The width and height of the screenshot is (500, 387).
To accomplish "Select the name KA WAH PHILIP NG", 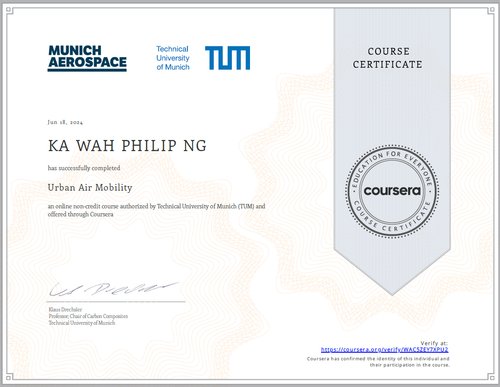I will click(x=127, y=146).
